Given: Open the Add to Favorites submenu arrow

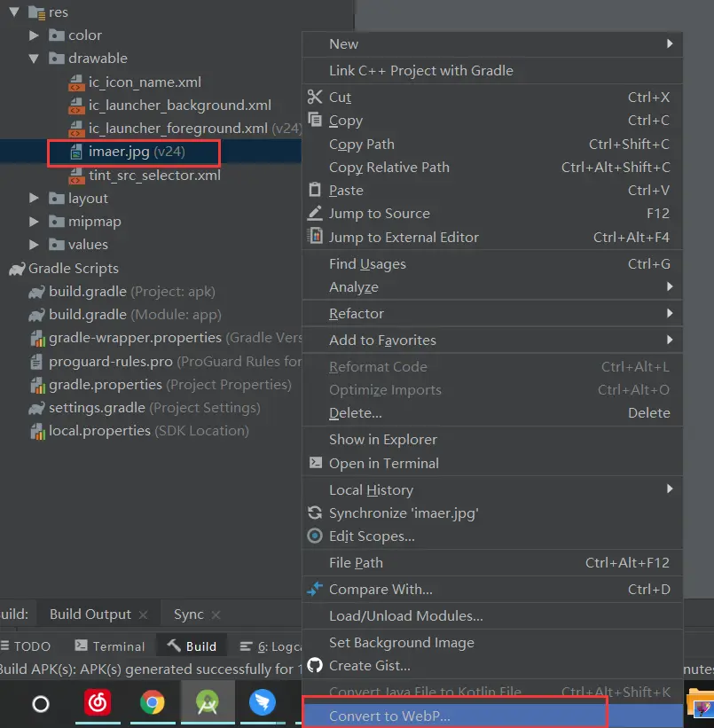Looking at the screenshot, I should 670,340.
